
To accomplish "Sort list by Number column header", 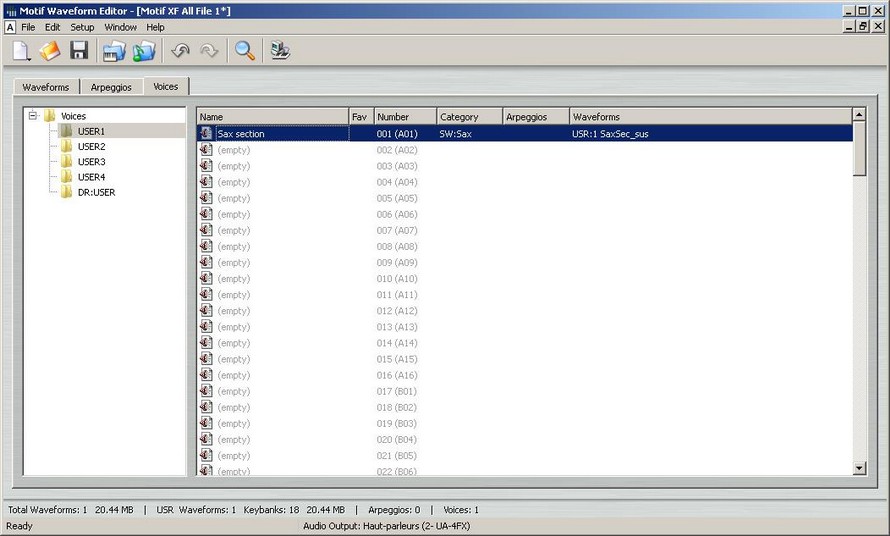I will (404, 117).
